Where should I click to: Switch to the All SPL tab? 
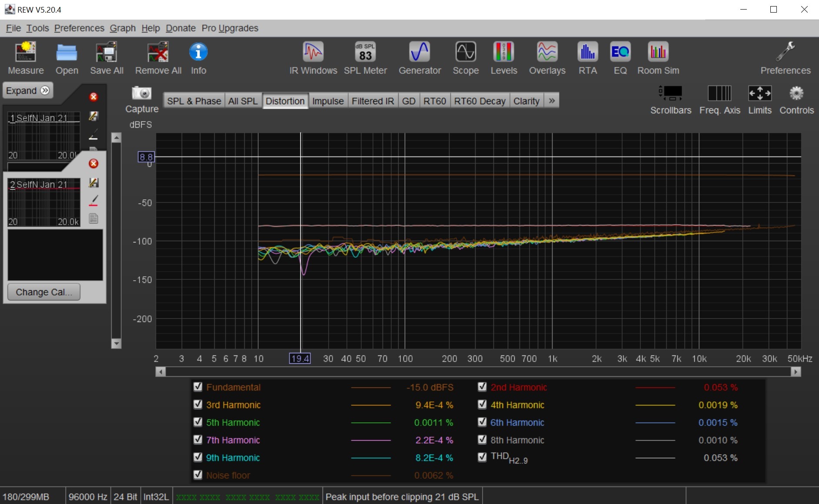coord(243,101)
